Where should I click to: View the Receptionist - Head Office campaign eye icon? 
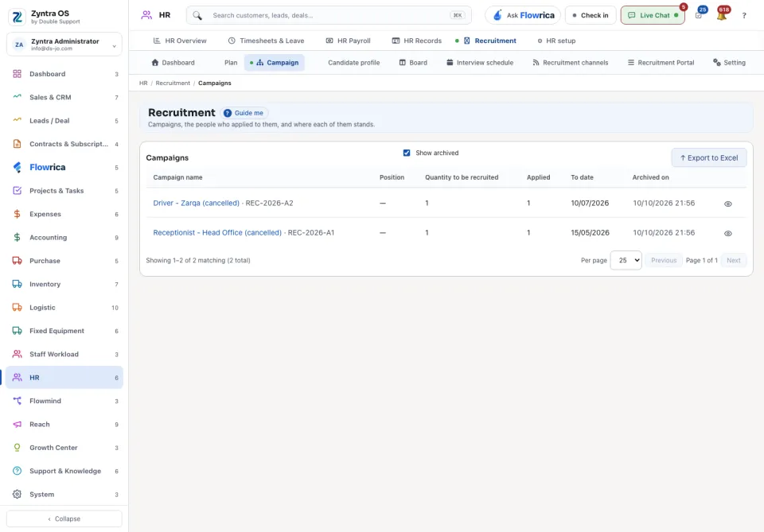pyautogui.click(x=728, y=234)
